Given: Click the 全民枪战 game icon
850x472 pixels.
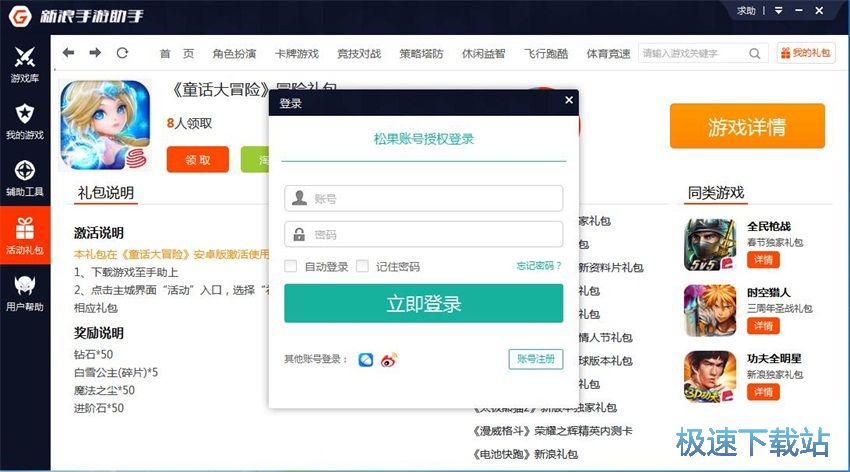Looking at the screenshot, I should tap(710, 245).
